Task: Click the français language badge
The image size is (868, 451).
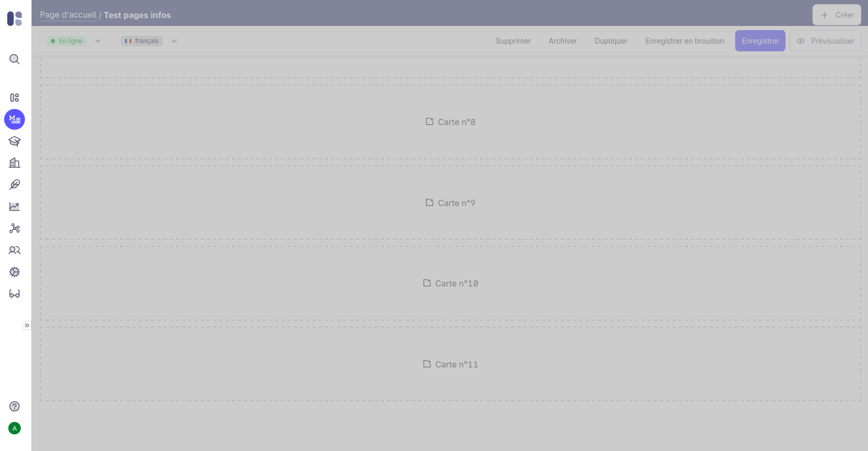Action: pos(142,41)
